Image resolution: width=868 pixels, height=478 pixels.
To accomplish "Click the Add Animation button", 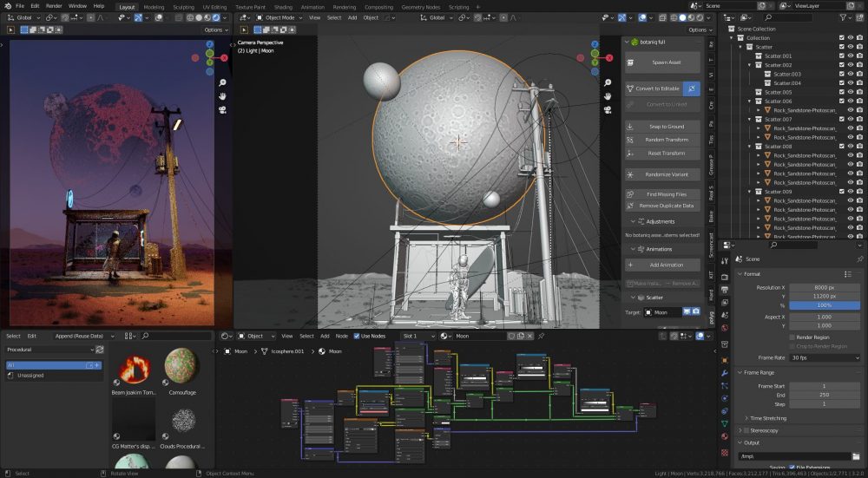I will [x=662, y=265].
